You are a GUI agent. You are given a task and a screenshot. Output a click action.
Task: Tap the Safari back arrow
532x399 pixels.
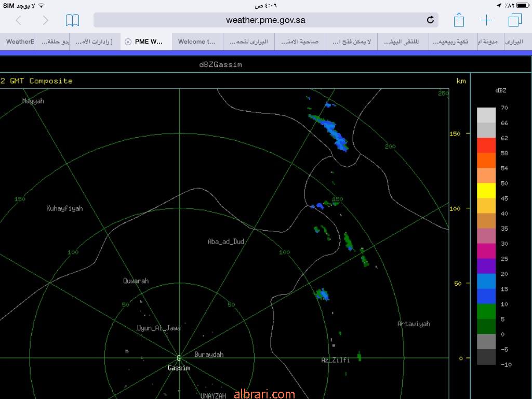click(x=18, y=20)
